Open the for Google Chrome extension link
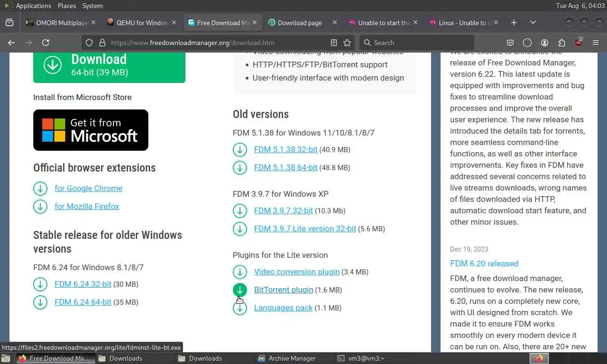 point(88,188)
